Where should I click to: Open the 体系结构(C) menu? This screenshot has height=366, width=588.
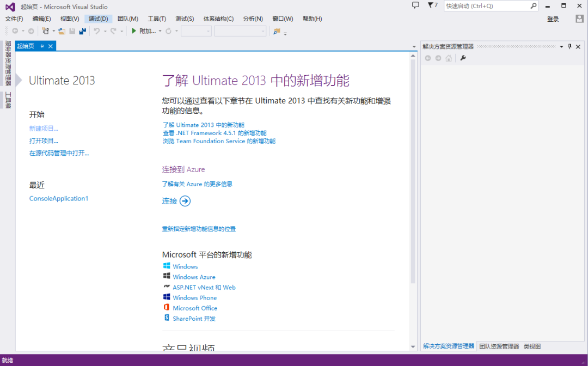[219, 19]
